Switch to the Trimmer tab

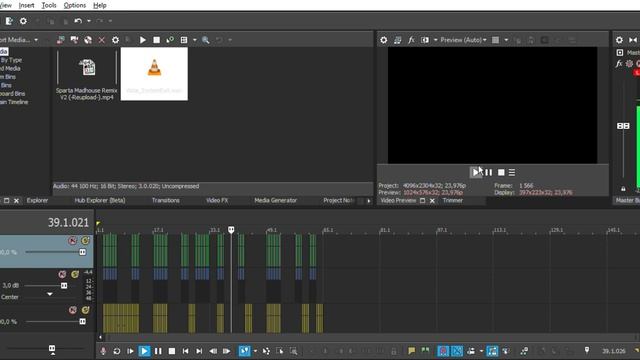click(x=453, y=200)
